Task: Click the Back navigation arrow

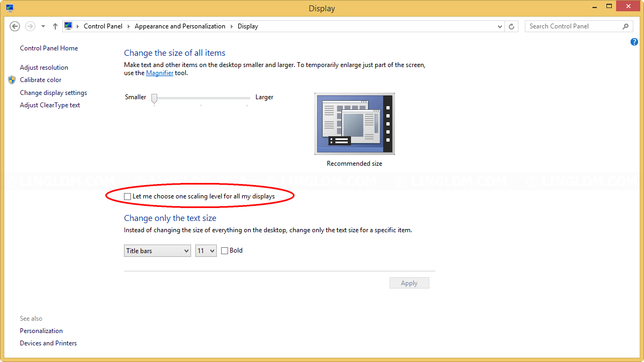Action: click(x=15, y=26)
